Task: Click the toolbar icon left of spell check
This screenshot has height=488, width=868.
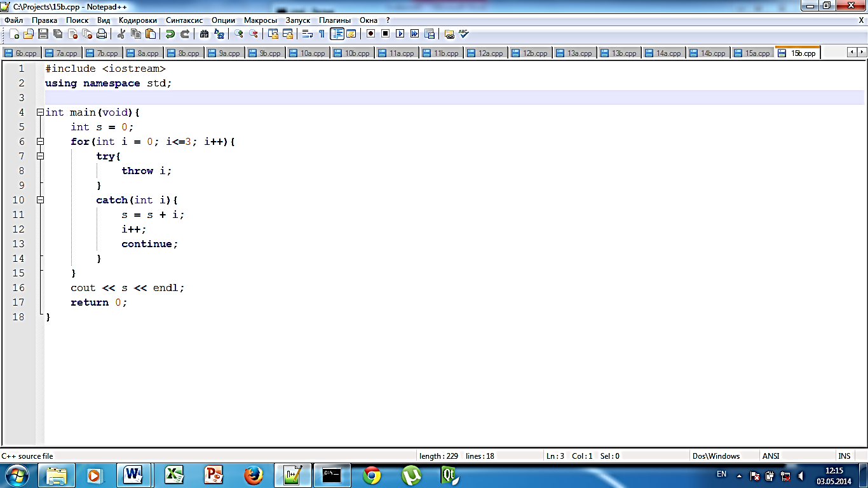Action: (x=449, y=34)
